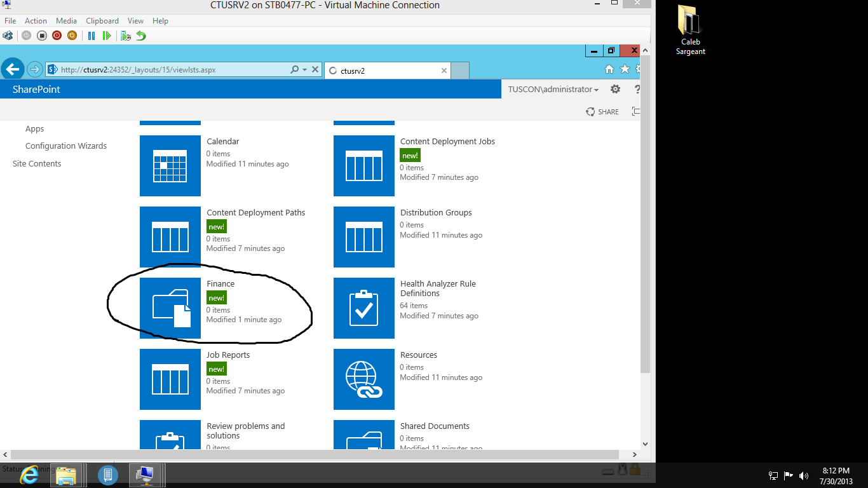Image resolution: width=868 pixels, height=488 pixels.
Task: Open the Caleb Sargeant desktop folder
Action: click(x=690, y=30)
